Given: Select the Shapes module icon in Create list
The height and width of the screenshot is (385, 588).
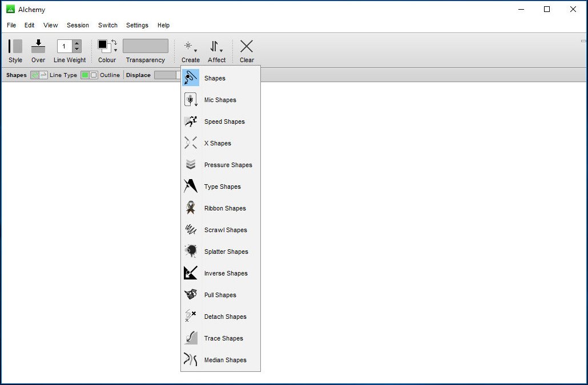Looking at the screenshot, I should pos(191,78).
